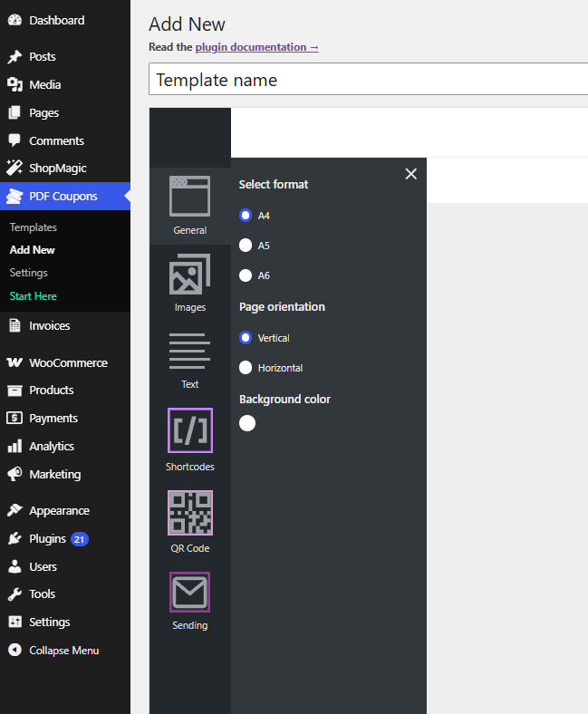Open the Text panel icon
The height and width of the screenshot is (714, 588).
pyautogui.click(x=190, y=351)
